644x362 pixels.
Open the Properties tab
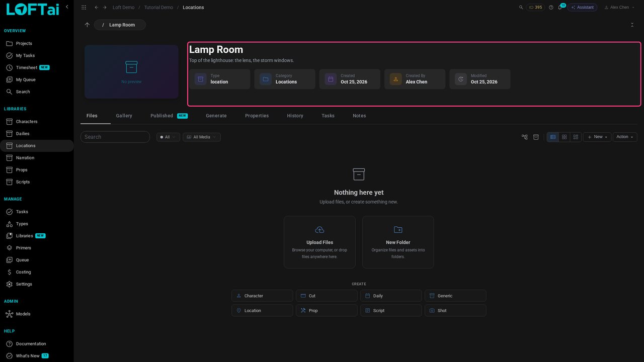tap(257, 116)
